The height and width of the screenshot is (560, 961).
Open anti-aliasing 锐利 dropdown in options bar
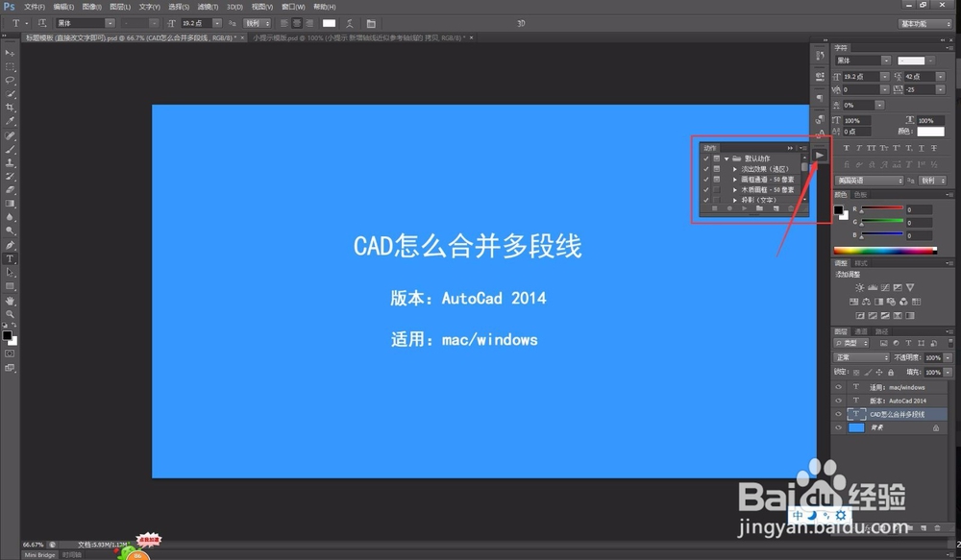pyautogui.click(x=258, y=23)
